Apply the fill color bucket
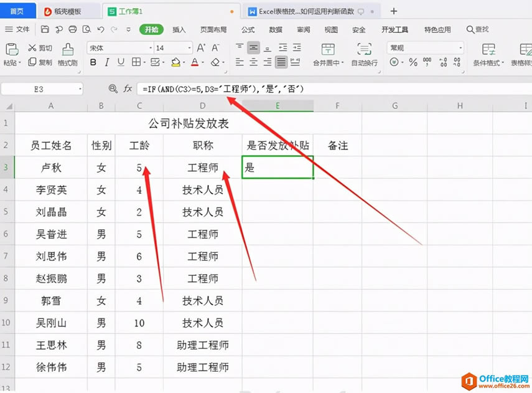 coord(175,62)
